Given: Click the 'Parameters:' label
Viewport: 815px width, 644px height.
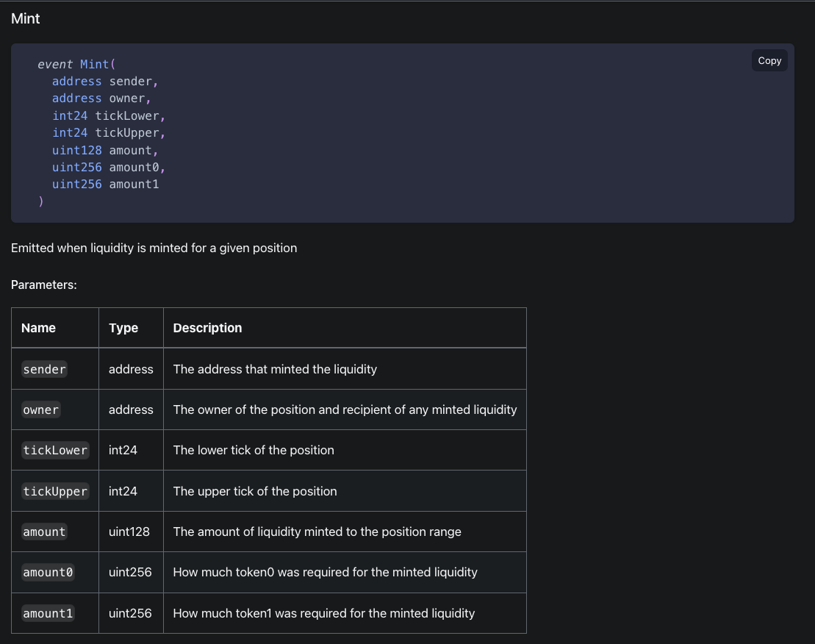Looking at the screenshot, I should click(x=43, y=285).
